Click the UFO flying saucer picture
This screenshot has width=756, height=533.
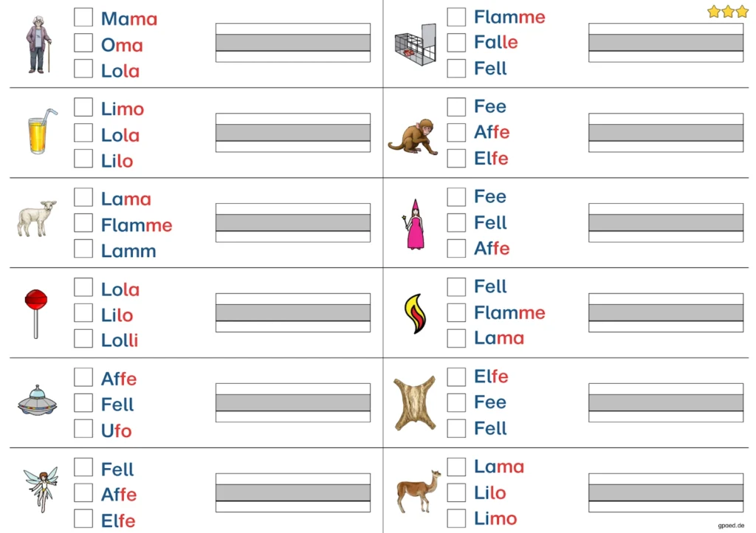[37, 402]
